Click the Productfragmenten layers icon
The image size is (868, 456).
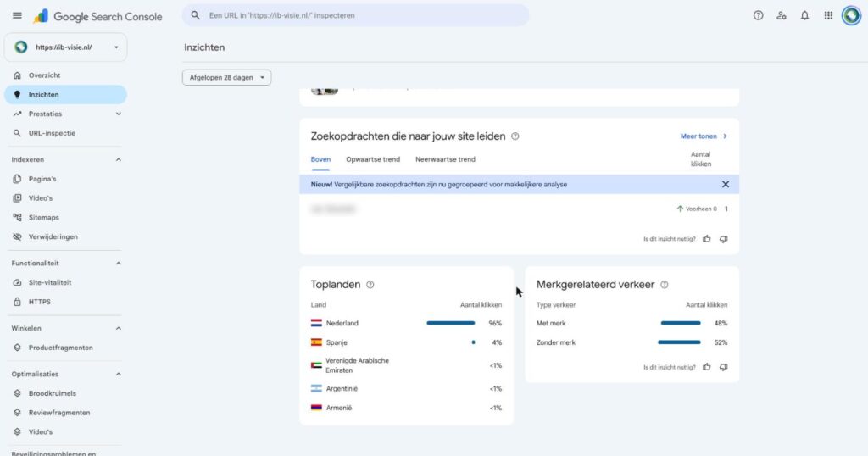(x=17, y=348)
